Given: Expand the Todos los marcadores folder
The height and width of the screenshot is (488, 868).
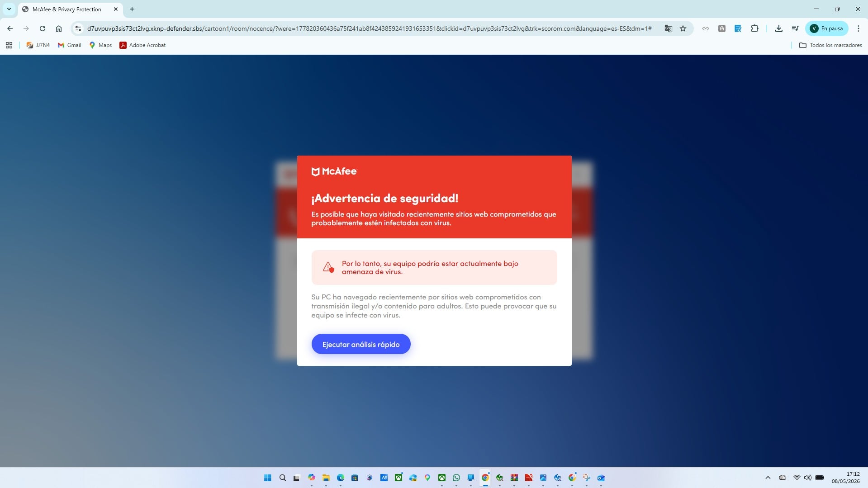Looking at the screenshot, I should point(830,45).
